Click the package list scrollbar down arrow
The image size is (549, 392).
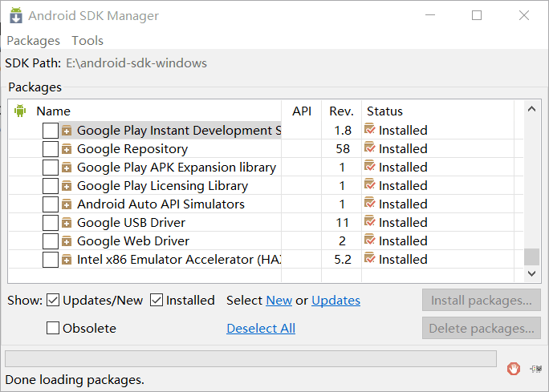531,273
